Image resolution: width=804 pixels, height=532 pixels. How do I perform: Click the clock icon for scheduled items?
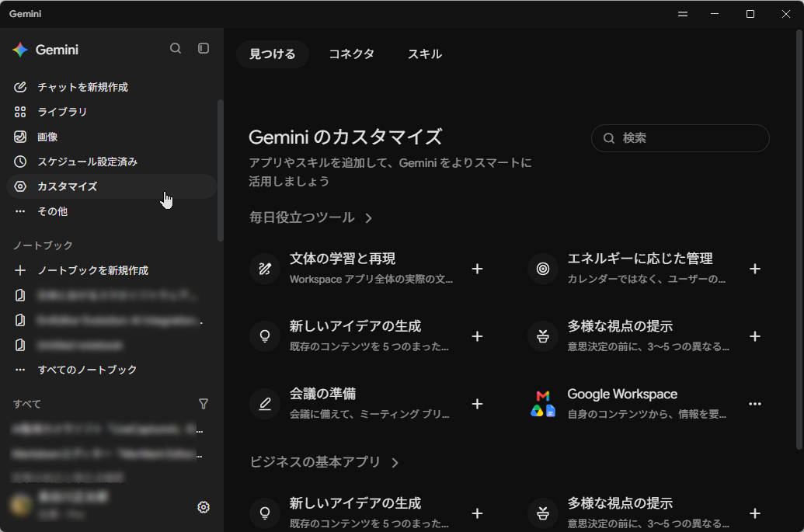[20, 162]
